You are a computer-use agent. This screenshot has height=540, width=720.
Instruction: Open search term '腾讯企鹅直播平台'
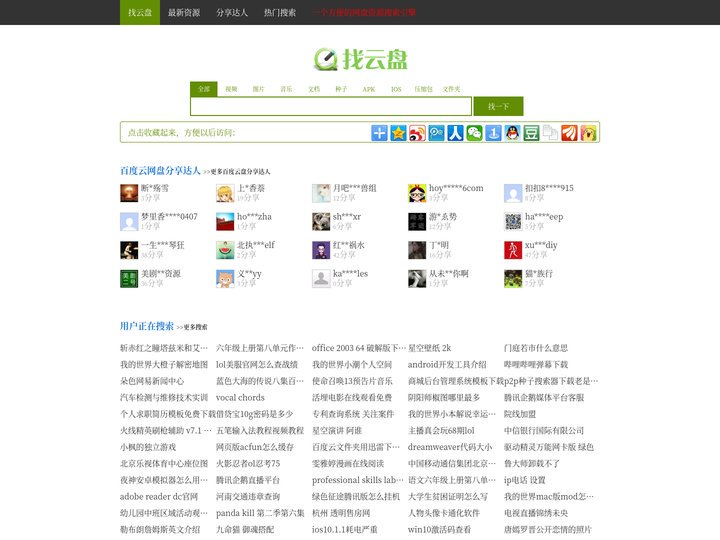(248, 480)
